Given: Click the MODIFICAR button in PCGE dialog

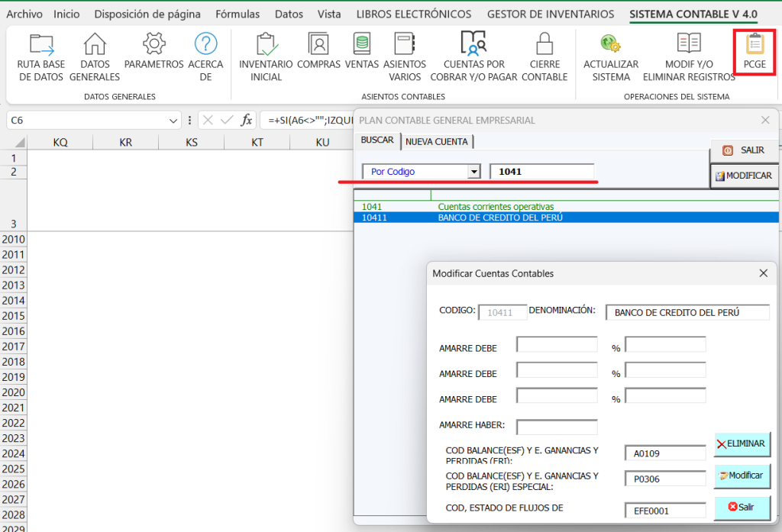Looking at the screenshot, I should coord(744,176).
